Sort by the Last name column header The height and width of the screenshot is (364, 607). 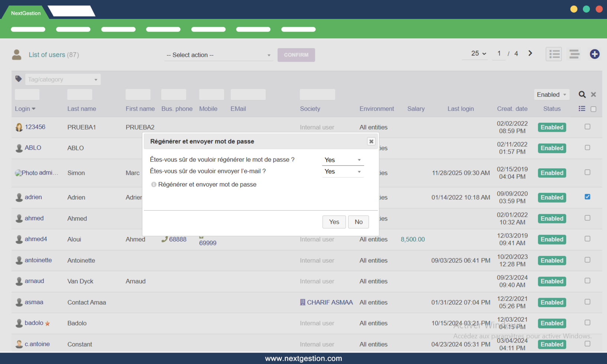coord(82,109)
